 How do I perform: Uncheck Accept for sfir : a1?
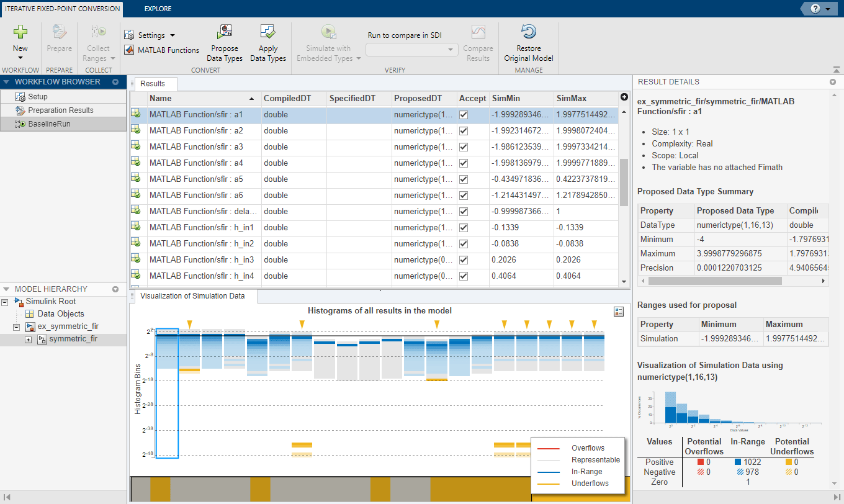[464, 115]
